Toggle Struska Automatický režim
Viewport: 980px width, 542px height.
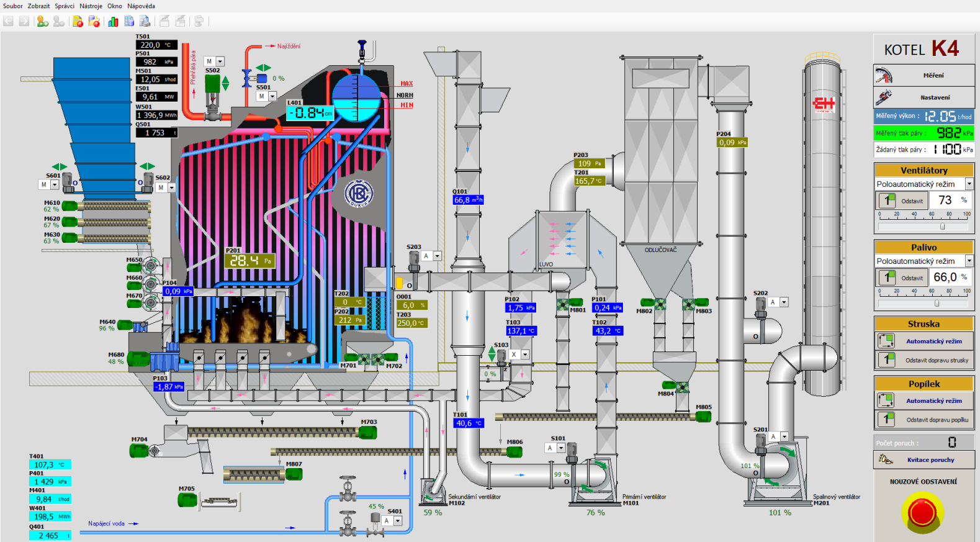[x=924, y=341]
